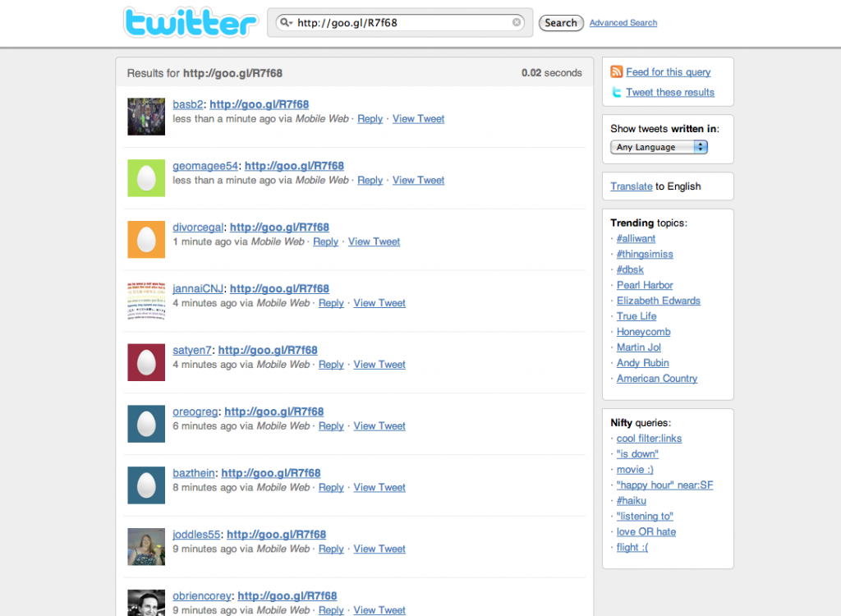Reply to basb2's tweet
The image size is (841, 616).
click(x=370, y=118)
